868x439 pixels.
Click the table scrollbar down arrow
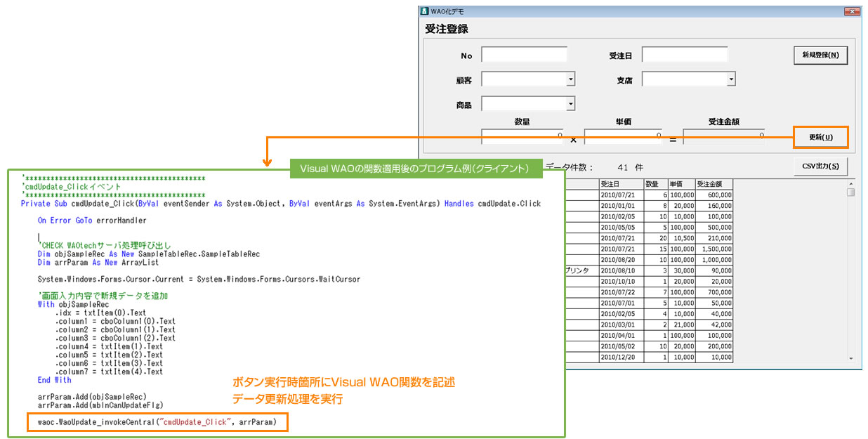[850, 358]
